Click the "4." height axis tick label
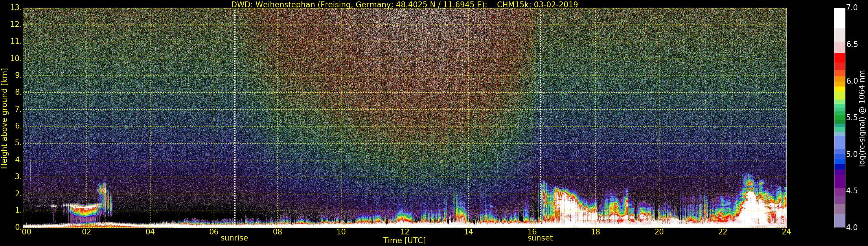 pos(18,160)
